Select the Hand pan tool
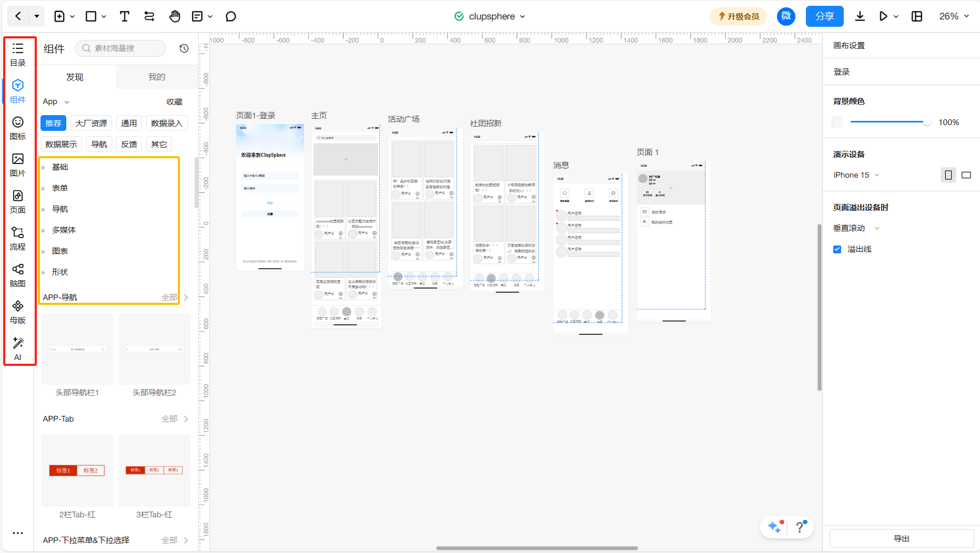The height and width of the screenshot is (553, 980). click(x=175, y=16)
